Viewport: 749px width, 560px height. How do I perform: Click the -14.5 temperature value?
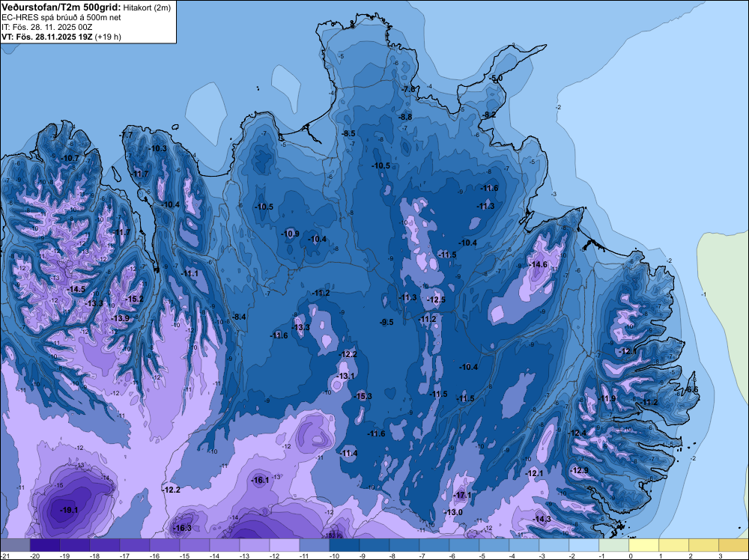pyautogui.click(x=76, y=289)
